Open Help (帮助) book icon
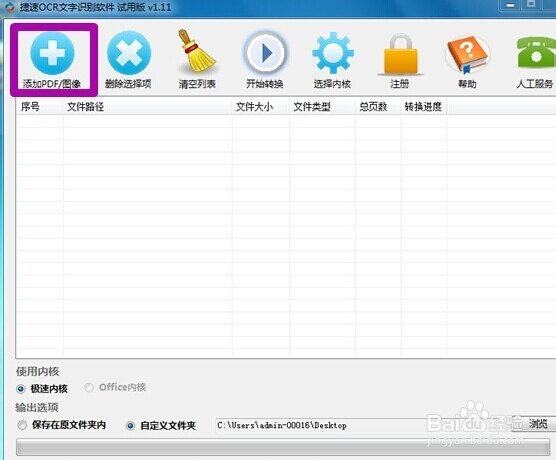Image resolution: width=556 pixels, height=460 pixels. (x=467, y=55)
